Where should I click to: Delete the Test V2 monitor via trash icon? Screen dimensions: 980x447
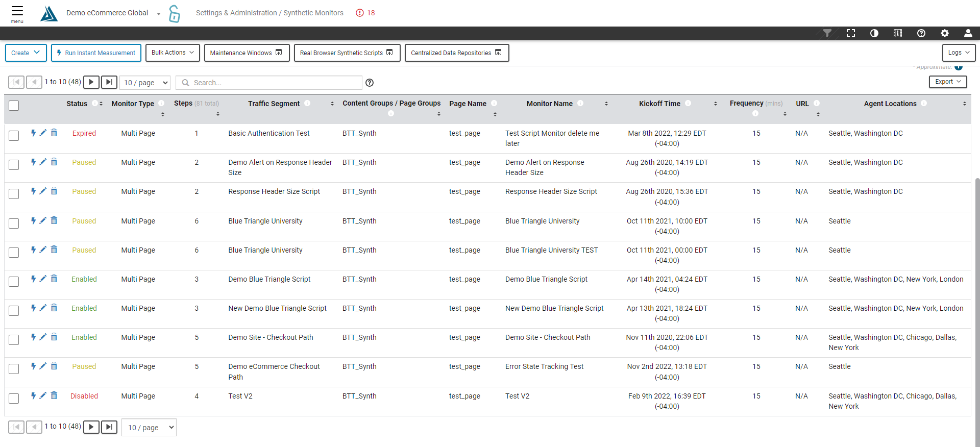coord(54,395)
